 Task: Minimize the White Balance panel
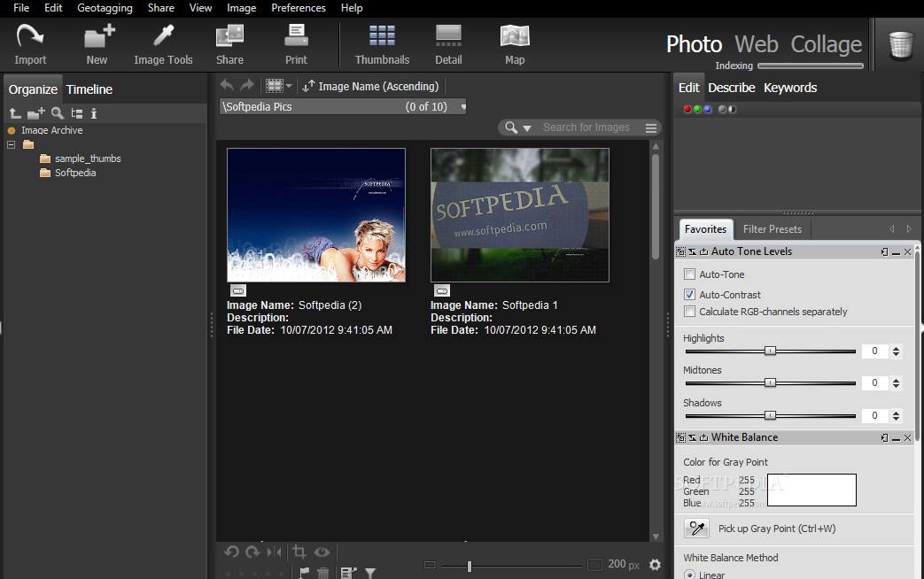point(896,438)
